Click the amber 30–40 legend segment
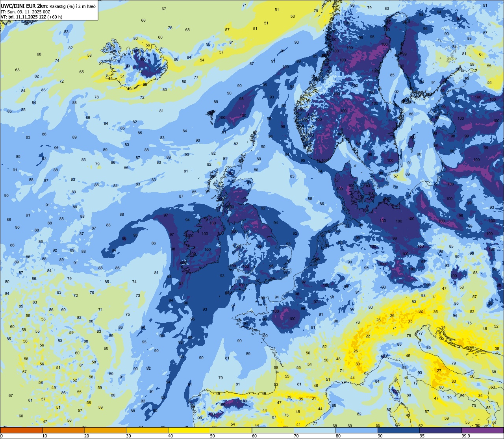The width and height of the screenshot is (504, 439). coord(147,430)
